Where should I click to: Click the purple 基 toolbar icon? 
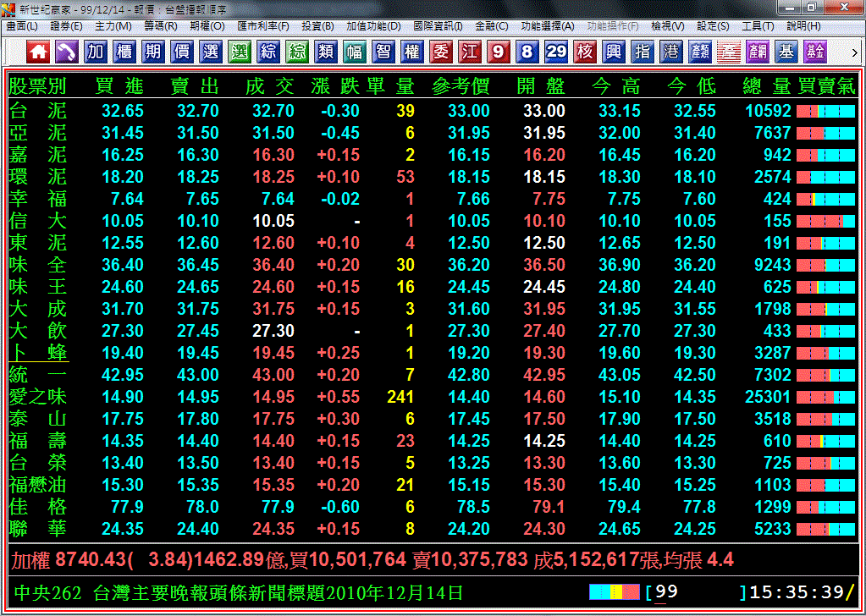click(x=786, y=52)
